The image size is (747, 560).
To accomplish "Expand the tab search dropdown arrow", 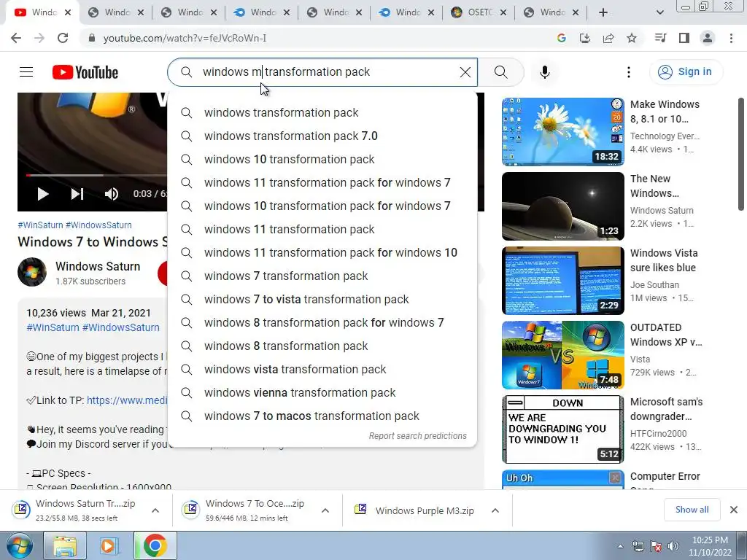I will (x=659, y=13).
